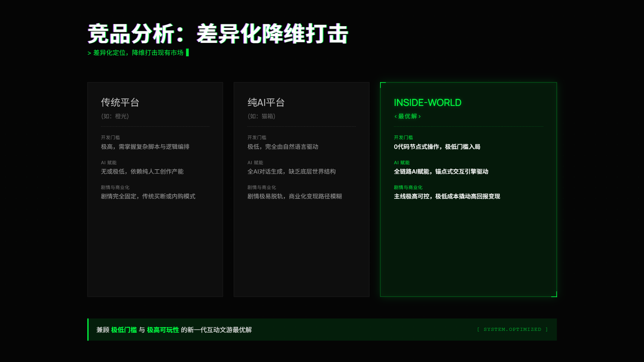The width and height of the screenshot is (644, 362).
Task: Click 的新一代互动文游最优解 footer text
Action: tap(216, 330)
